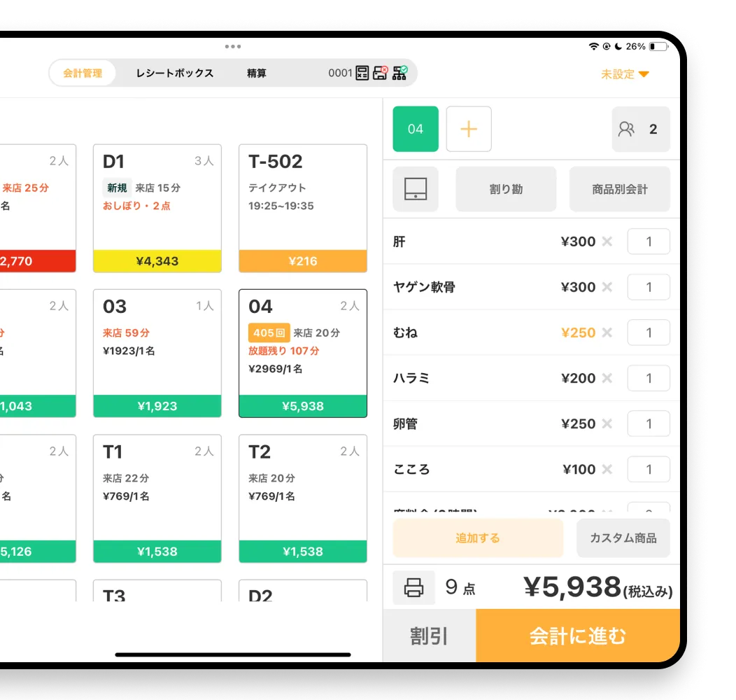Image resolution: width=736 pixels, height=700 pixels.
Task: Click the quantity field for むね
Action: pyautogui.click(x=649, y=332)
